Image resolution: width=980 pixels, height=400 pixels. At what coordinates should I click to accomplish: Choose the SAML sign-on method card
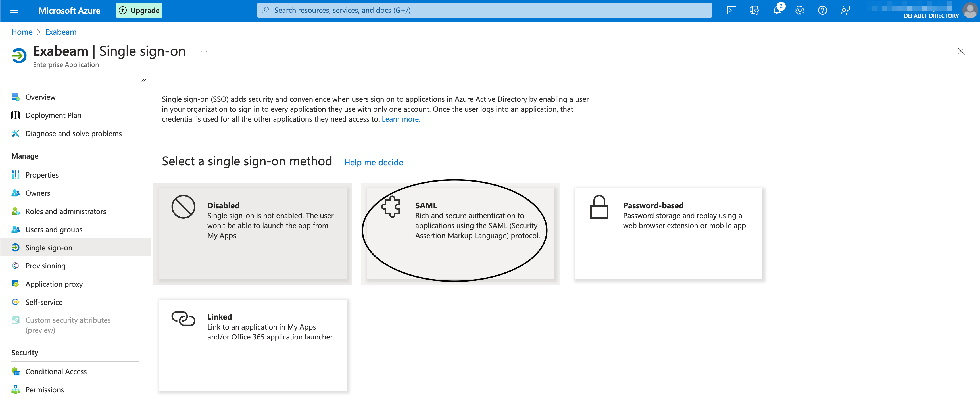[460, 234]
